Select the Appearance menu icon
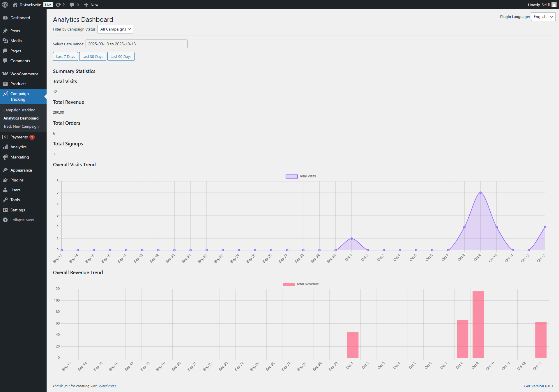 coord(6,170)
